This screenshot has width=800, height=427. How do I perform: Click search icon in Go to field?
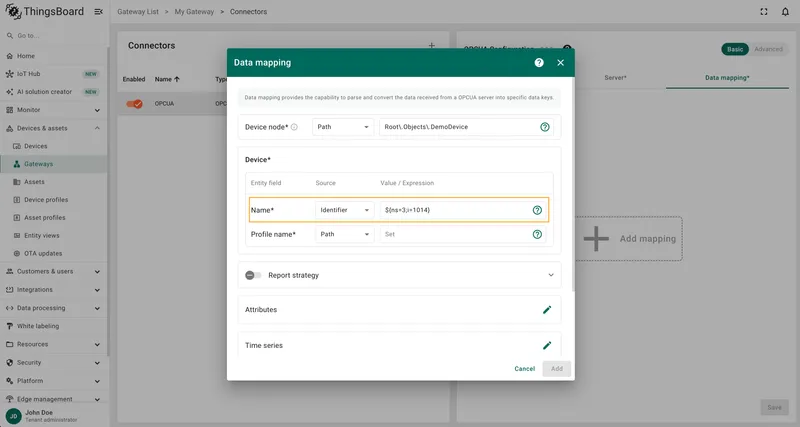[x=10, y=36]
